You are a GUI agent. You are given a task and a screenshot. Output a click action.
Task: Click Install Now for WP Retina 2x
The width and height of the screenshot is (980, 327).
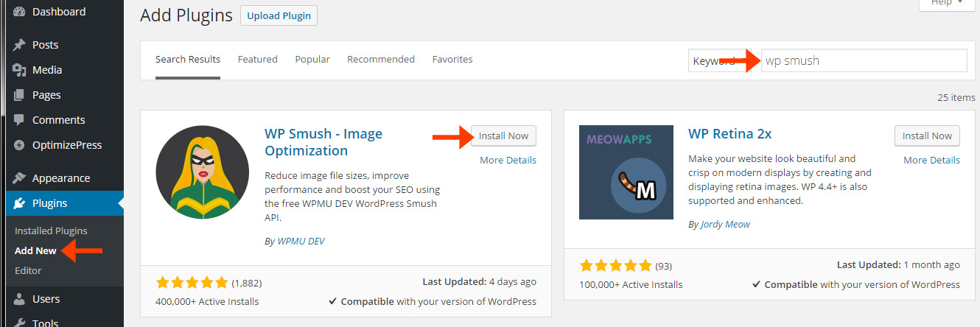[928, 136]
